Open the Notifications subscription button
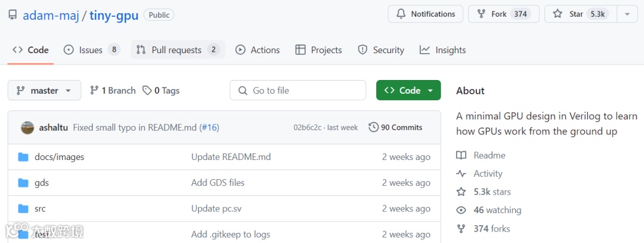Viewport: 644px width, 243px height. click(x=425, y=14)
